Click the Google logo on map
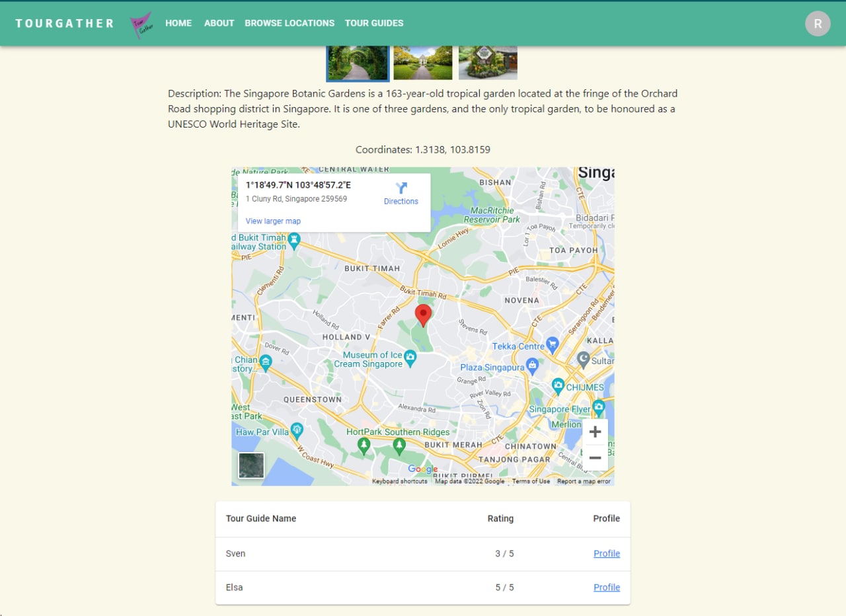 click(x=423, y=469)
